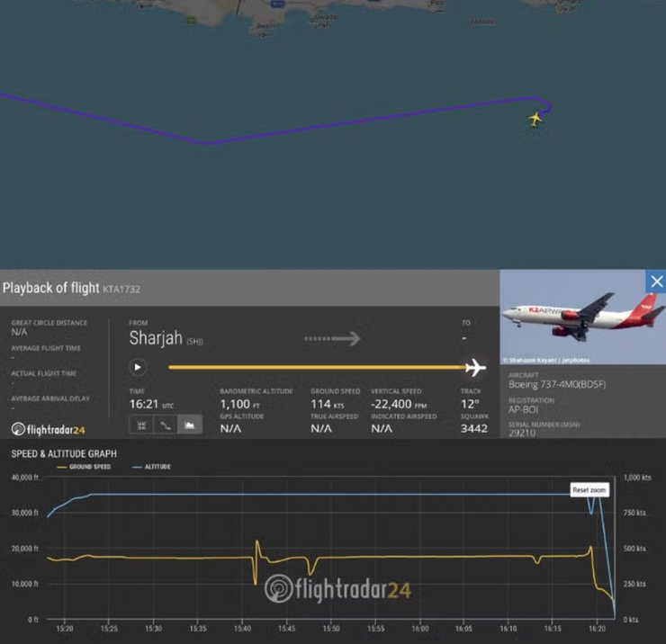The height and width of the screenshot is (644, 666).
Task: Click the airplane marker on the map
Action: coord(535,120)
